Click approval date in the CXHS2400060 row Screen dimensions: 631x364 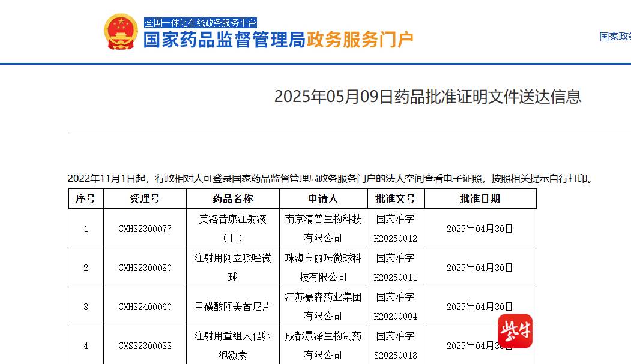point(480,307)
